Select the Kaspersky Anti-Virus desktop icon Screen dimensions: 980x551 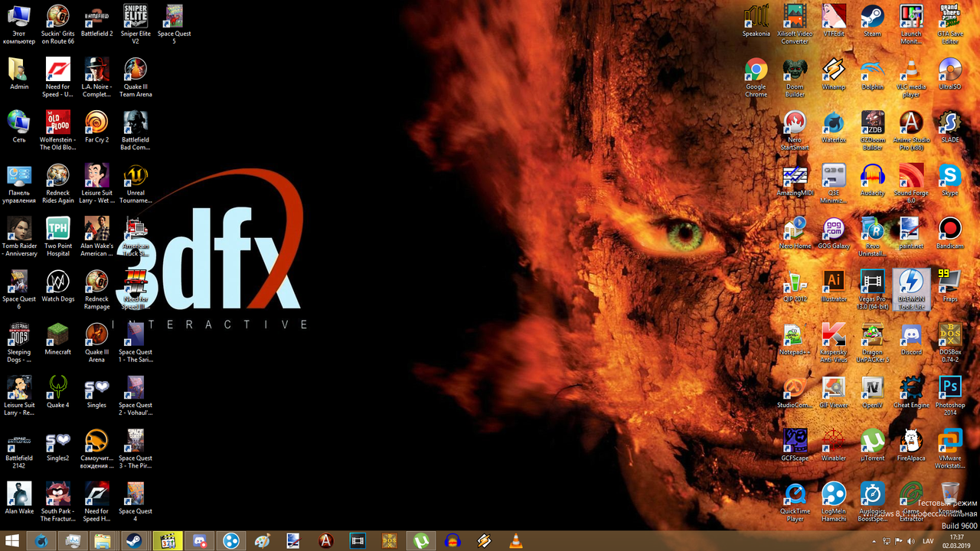click(834, 343)
